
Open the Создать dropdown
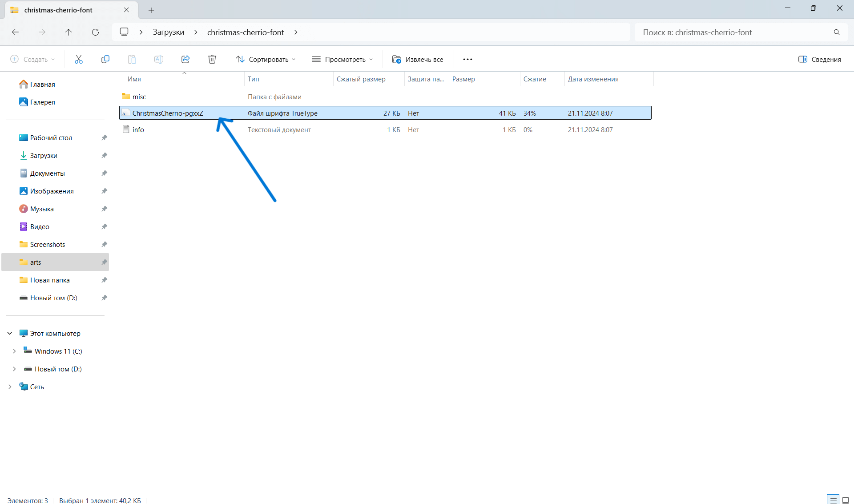point(32,59)
